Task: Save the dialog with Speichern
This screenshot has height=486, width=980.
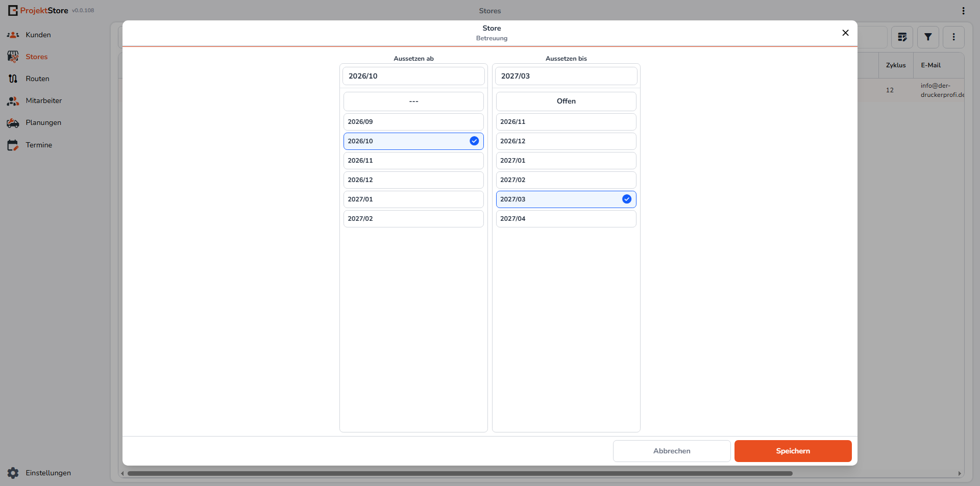Action: (793, 451)
